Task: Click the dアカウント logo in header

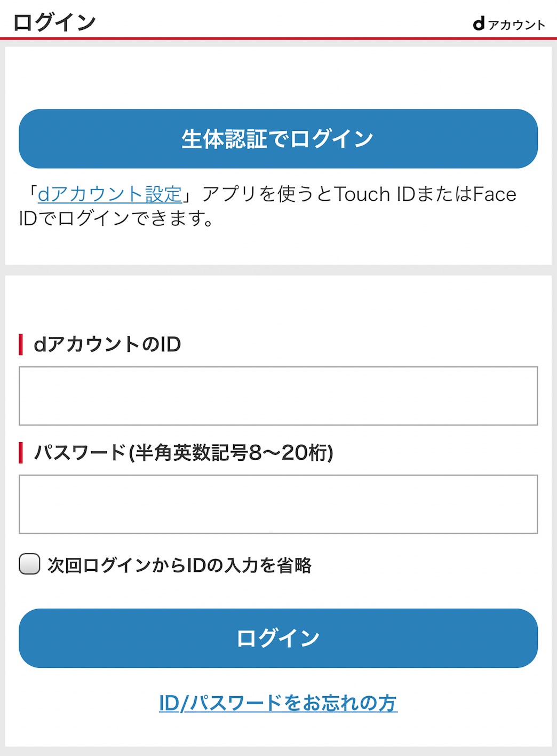Action: (x=509, y=24)
